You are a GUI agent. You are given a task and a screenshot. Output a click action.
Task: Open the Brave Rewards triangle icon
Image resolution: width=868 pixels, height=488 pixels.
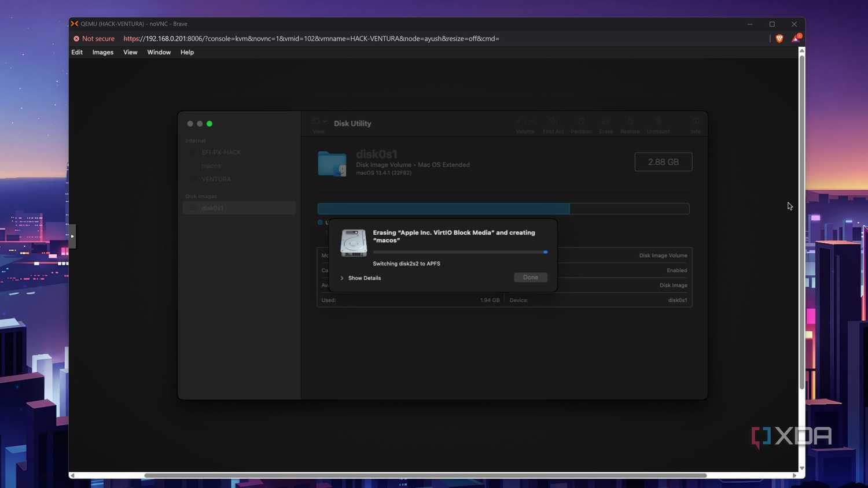796,38
